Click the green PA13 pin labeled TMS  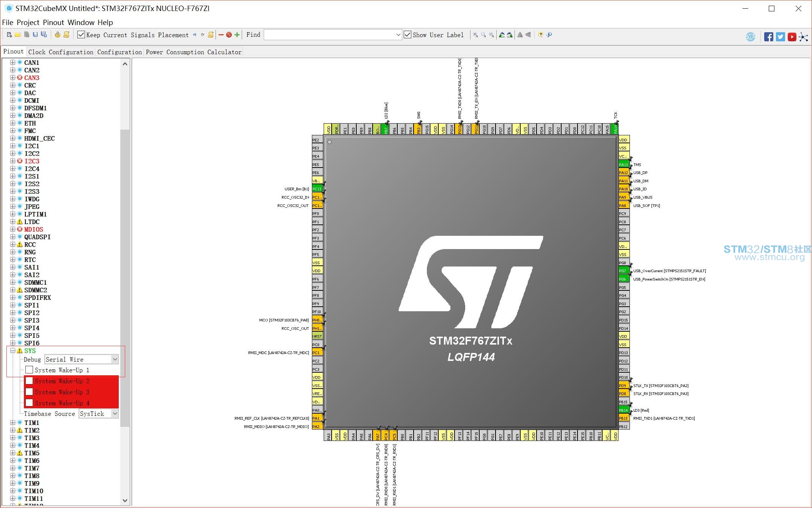pos(624,165)
